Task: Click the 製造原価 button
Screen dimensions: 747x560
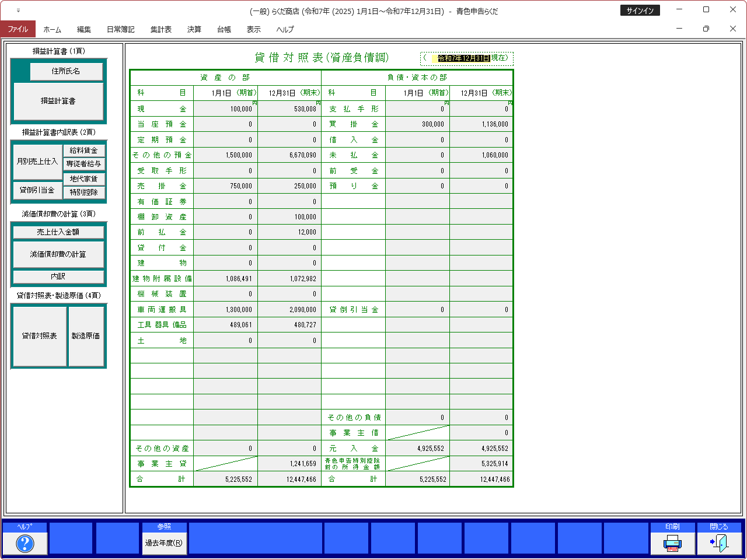Action: [86, 336]
